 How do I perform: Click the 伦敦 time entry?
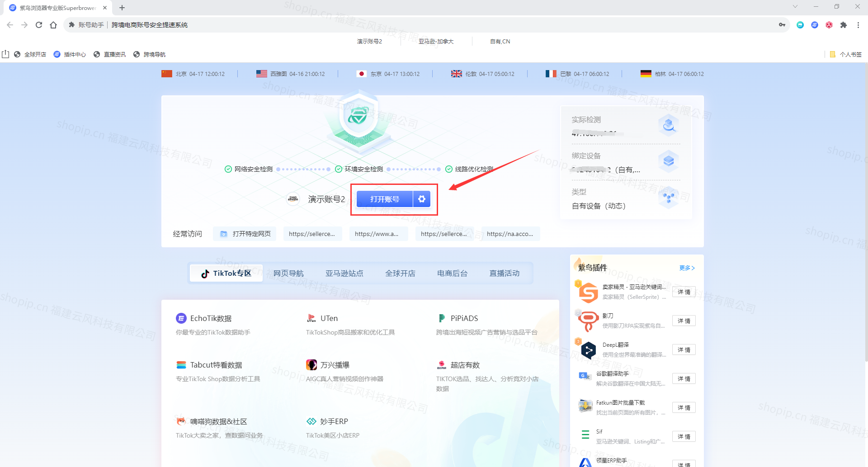[x=482, y=74]
